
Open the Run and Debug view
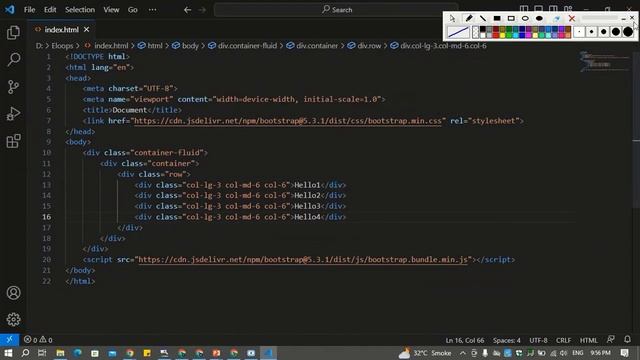13,114
